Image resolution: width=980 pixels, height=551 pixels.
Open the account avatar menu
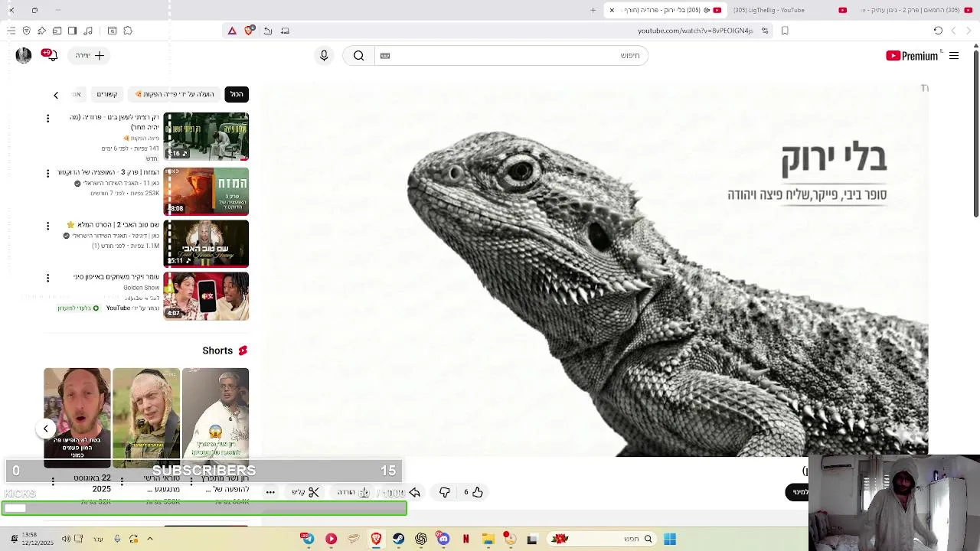(24, 55)
